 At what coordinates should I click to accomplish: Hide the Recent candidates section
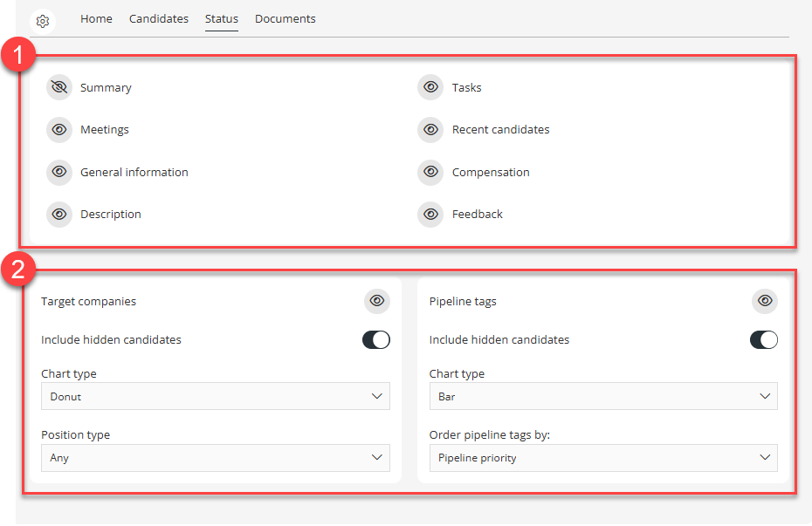[x=430, y=129]
